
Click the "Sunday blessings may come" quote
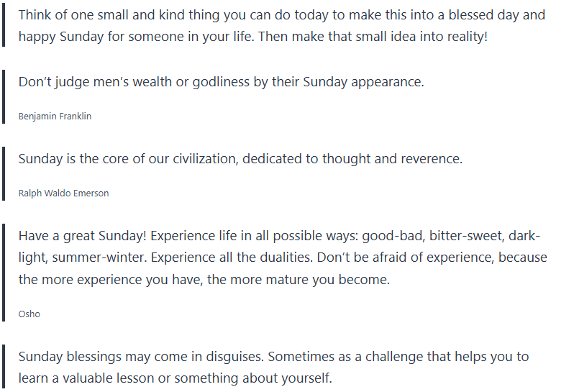tap(273, 356)
